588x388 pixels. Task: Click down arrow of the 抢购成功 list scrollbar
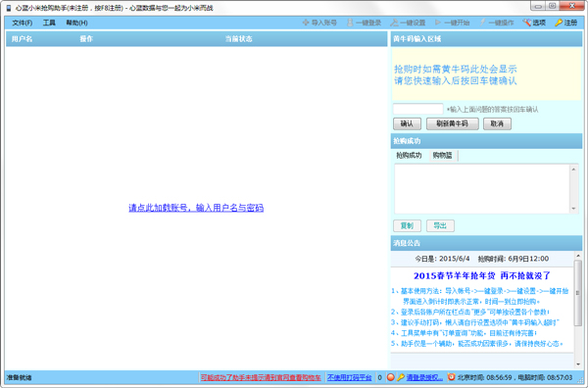click(573, 209)
